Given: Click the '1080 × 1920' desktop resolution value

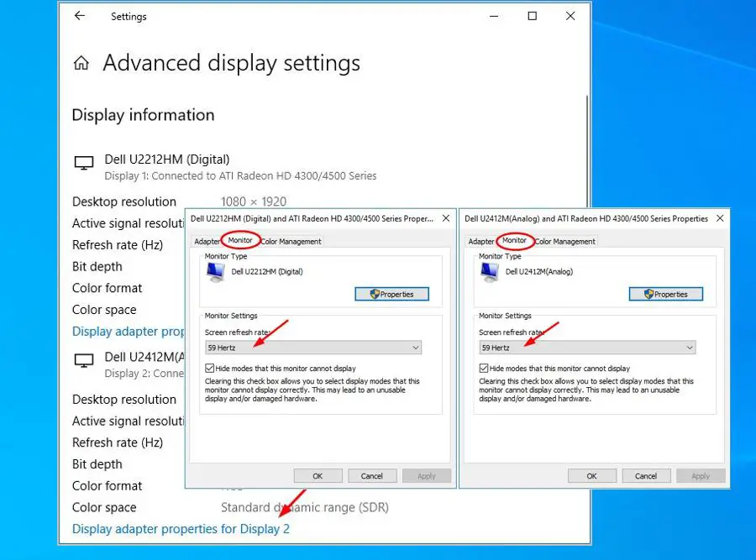Looking at the screenshot, I should point(254,201).
